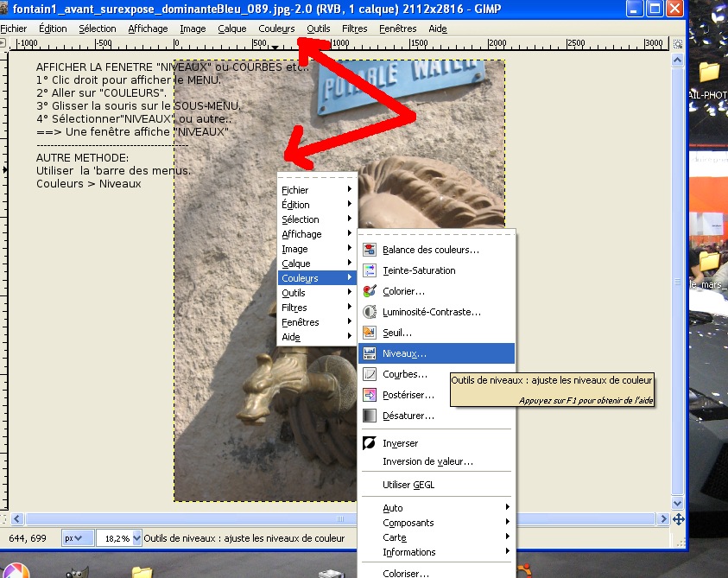728x578 pixels.
Task: Choose Utiliser GEGL entry
Action: tap(436, 485)
